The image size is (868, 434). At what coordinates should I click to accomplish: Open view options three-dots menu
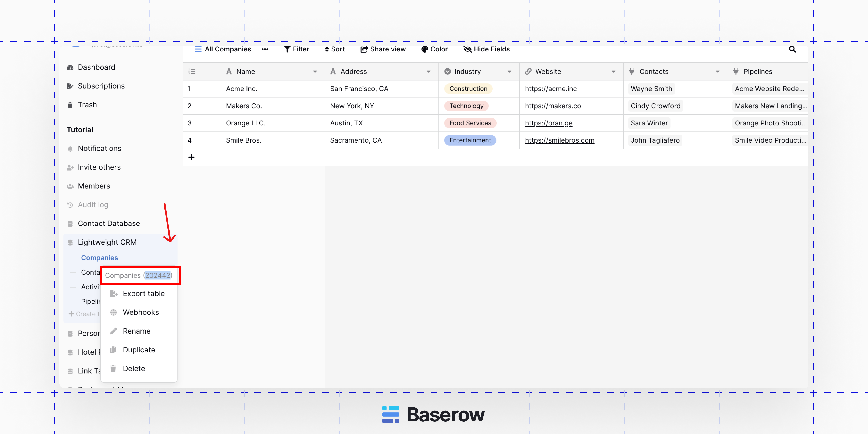coord(265,50)
